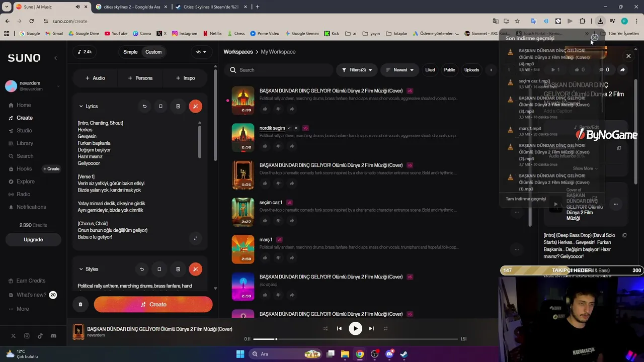Open the Workspaces breadcrumb

pos(238,52)
